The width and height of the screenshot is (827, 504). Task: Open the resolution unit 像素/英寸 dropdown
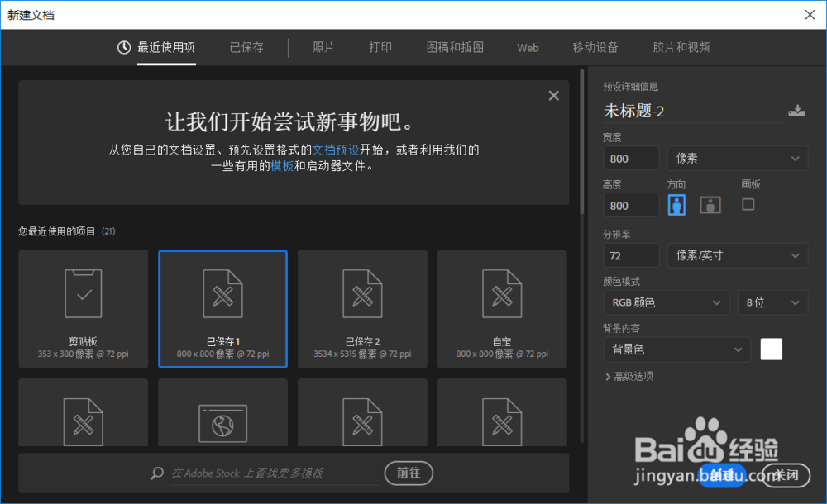(x=738, y=255)
